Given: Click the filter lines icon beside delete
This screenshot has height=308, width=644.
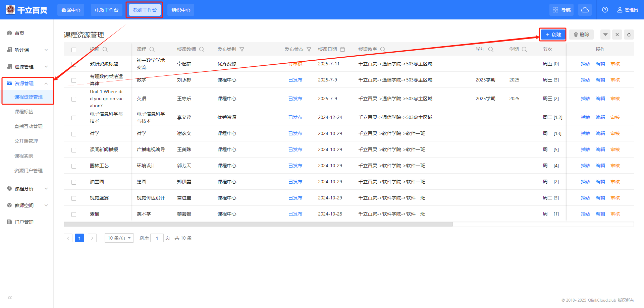Looking at the screenshot, I should tap(605, 35).
